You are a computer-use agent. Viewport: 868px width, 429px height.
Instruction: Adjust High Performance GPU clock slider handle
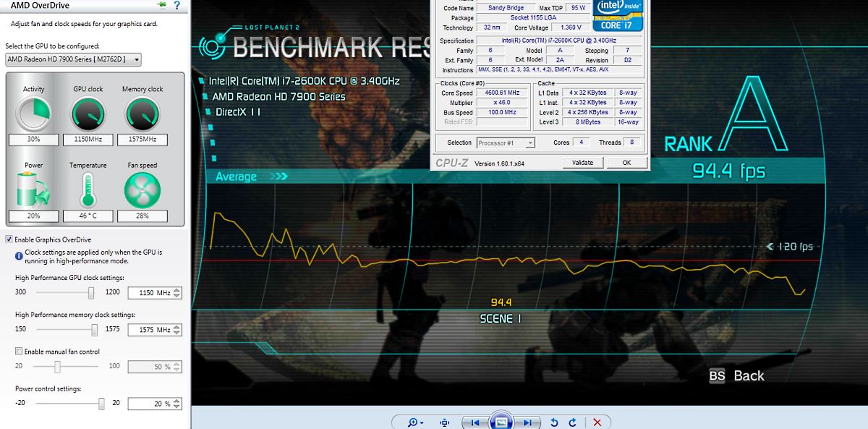(x=91, y=292)
